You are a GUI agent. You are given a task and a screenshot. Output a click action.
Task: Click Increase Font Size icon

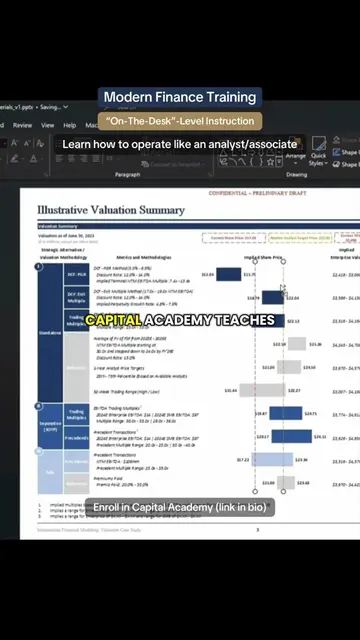tap(14, 143)
